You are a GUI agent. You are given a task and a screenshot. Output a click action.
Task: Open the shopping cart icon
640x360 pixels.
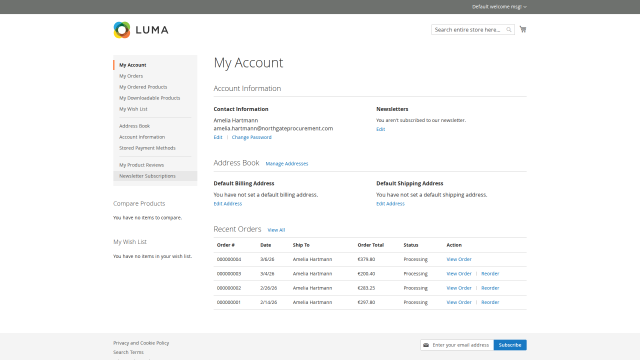pyautogui.click(x=523, y=29)
